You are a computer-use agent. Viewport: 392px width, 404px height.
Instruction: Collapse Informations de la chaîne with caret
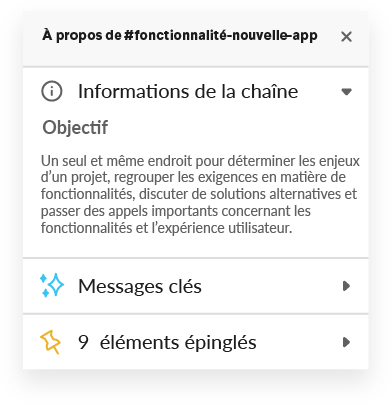347,91
